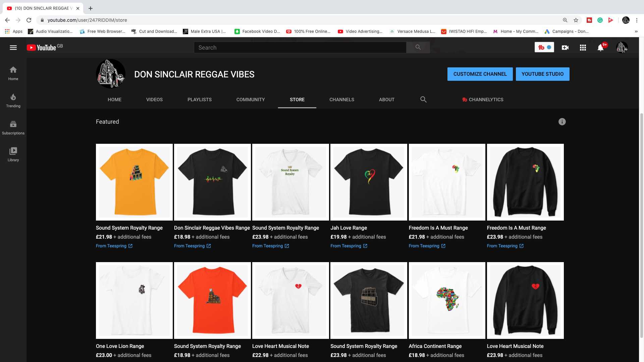Click Freedom Is A Must Range white shirt title
The height and width of the screenshot is (362, 644).
pos(438,228)
